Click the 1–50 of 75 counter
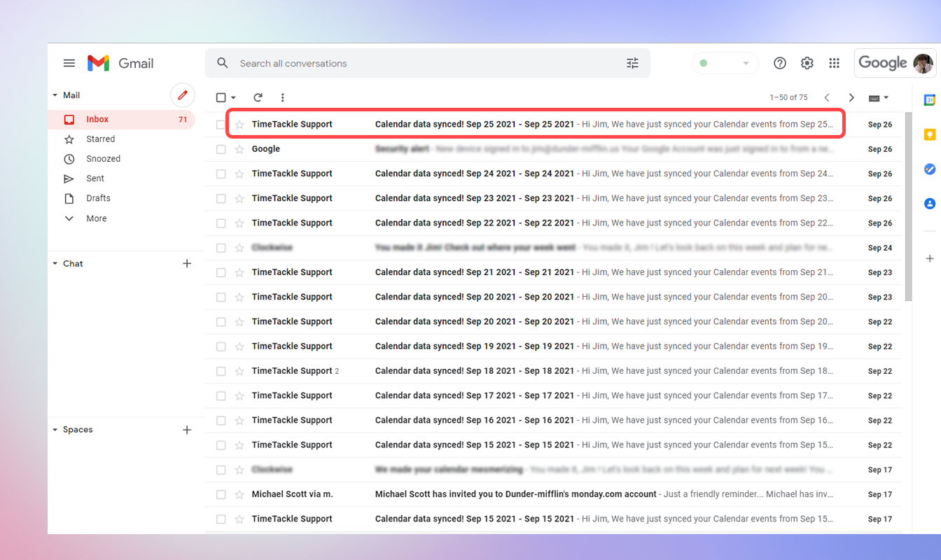 point(788,97)
